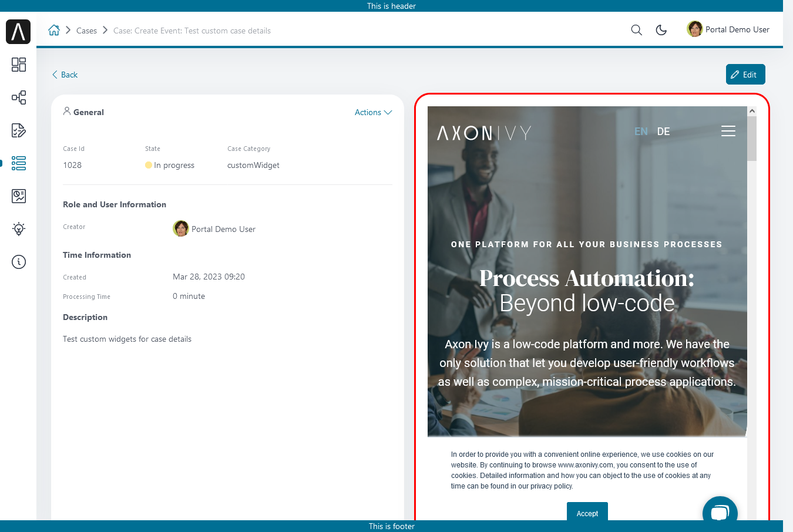Switch widget language to DE
The width and height of the screenshot is (793, 532).
click(663, 132)
